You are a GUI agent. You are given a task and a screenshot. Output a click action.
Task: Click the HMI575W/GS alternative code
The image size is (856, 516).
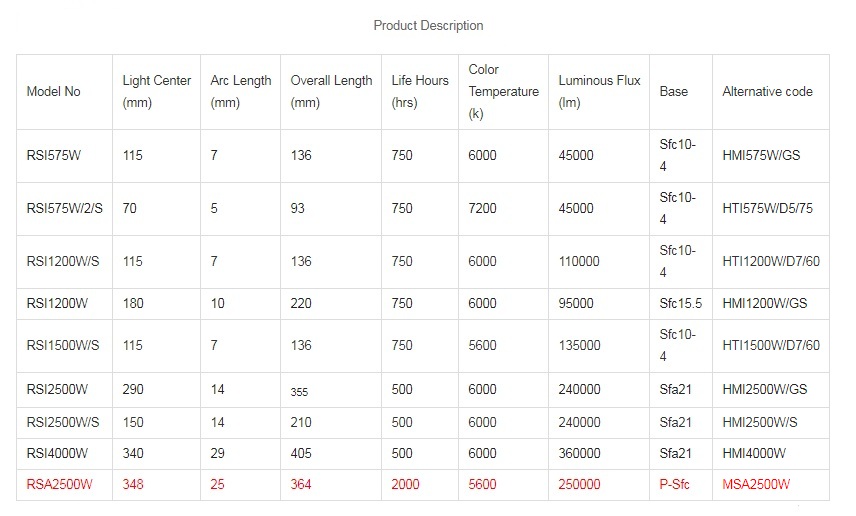tap(761, 156)
